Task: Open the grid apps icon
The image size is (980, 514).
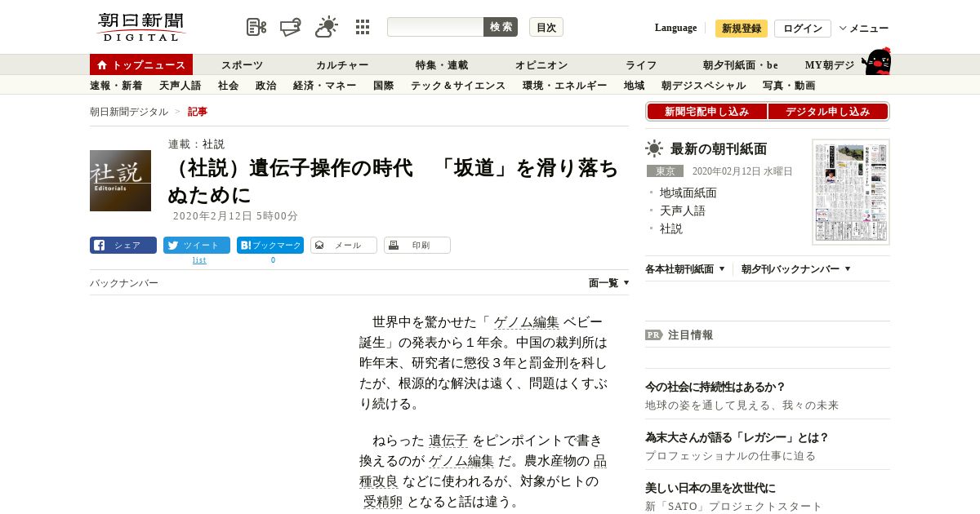Action: tap(363, 27)
